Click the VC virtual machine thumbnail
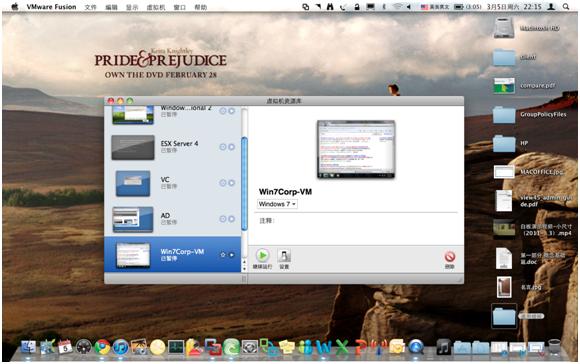This screenshot has height=364, width=580. [133, 183]
